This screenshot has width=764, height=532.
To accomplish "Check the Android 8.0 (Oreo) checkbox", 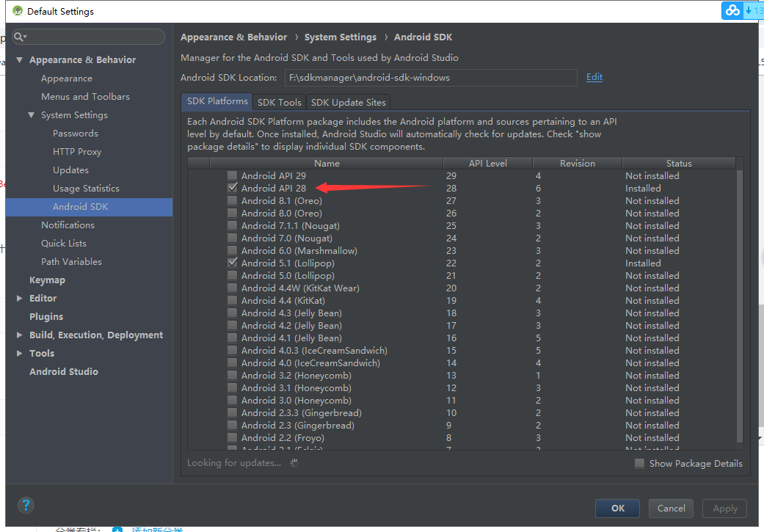I will 233,213.
